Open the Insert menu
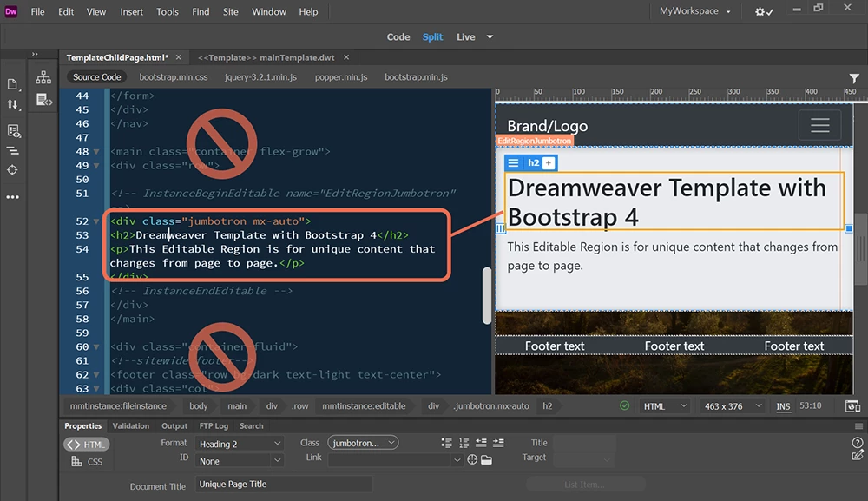Image resolution: width=868 pixels, height=501 pixels. [x=132, y=11]
